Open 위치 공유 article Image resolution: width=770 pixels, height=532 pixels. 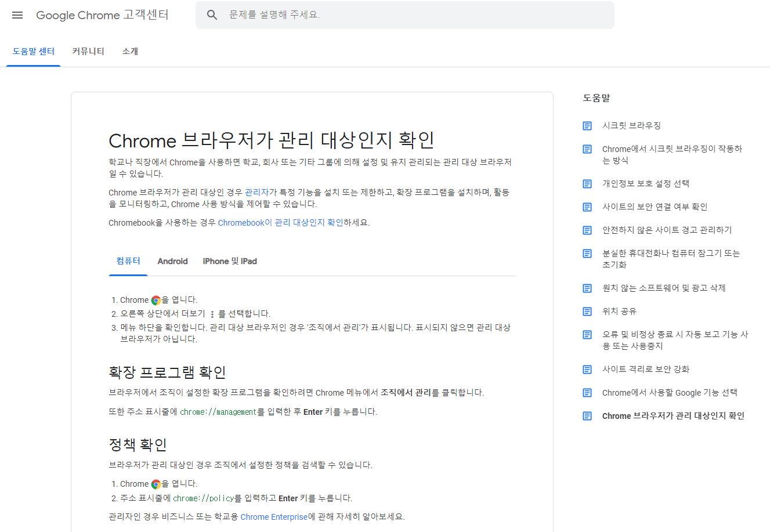619,311
